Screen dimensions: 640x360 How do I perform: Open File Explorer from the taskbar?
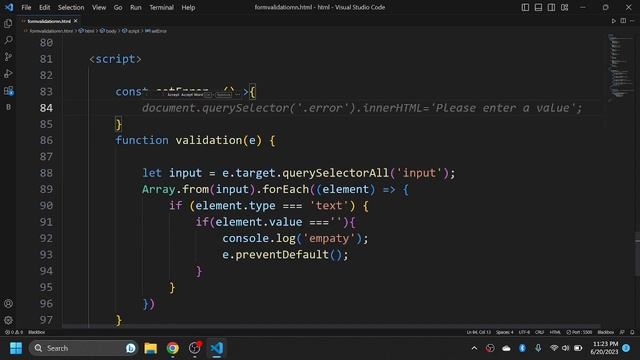tap(151, 348)
